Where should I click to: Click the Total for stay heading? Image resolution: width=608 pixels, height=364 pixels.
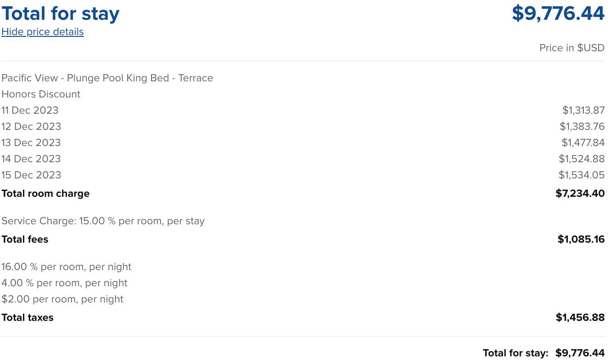tap(61, 13)
